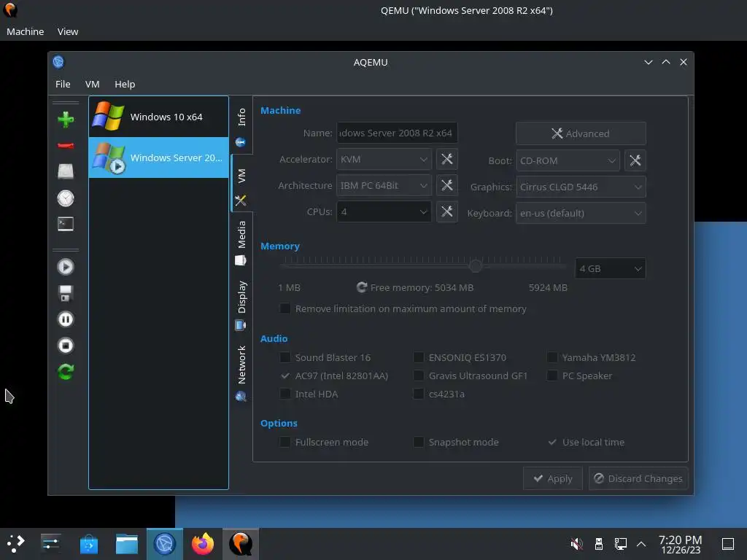
Task: Click the Apply button
Action: pyautogui.click(x=553, y=478)
